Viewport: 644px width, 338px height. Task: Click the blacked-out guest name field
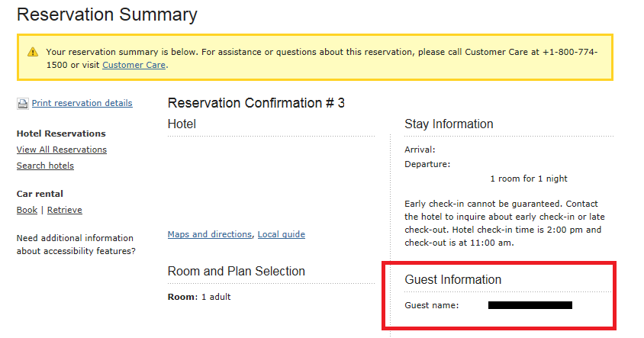530,305
